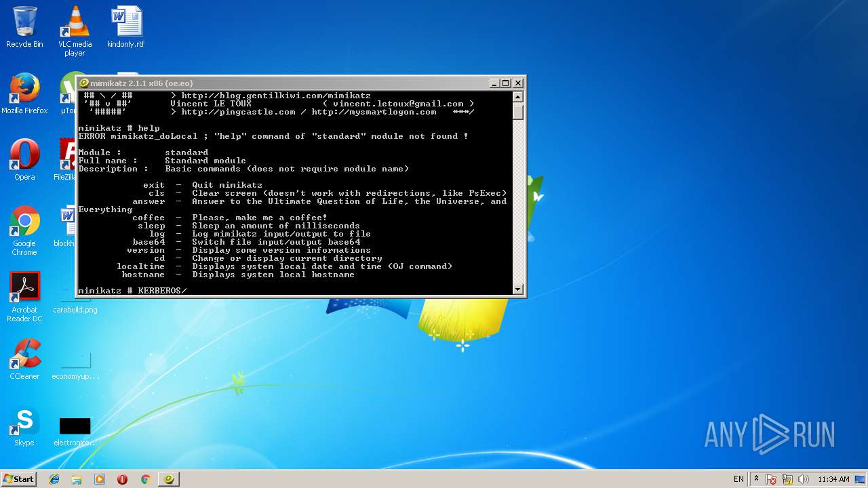
Task: Select the partly hidden µTorrent desktop shortcut
Action: point(66,94)
